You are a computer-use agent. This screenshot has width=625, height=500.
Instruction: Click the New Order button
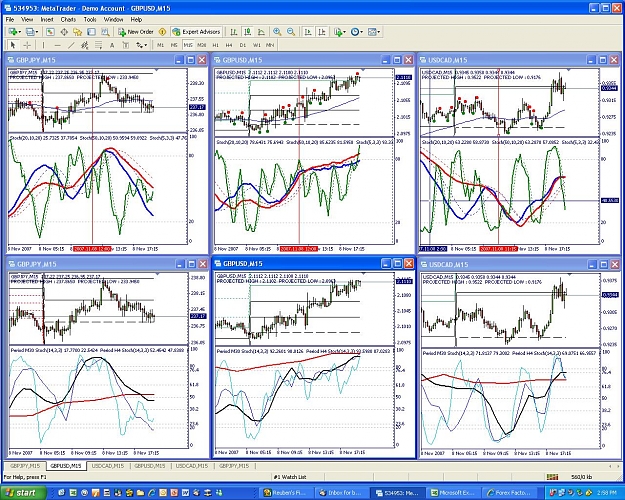click(136, 32)
